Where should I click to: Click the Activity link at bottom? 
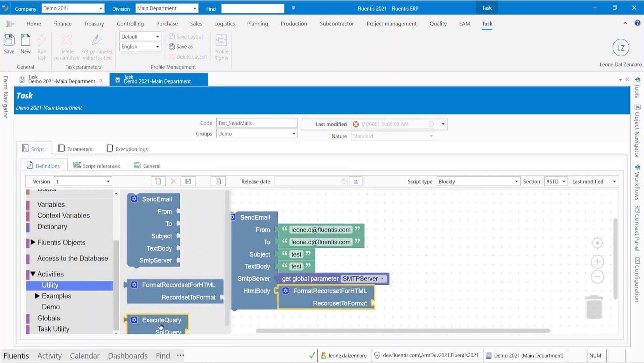point(49,355)
